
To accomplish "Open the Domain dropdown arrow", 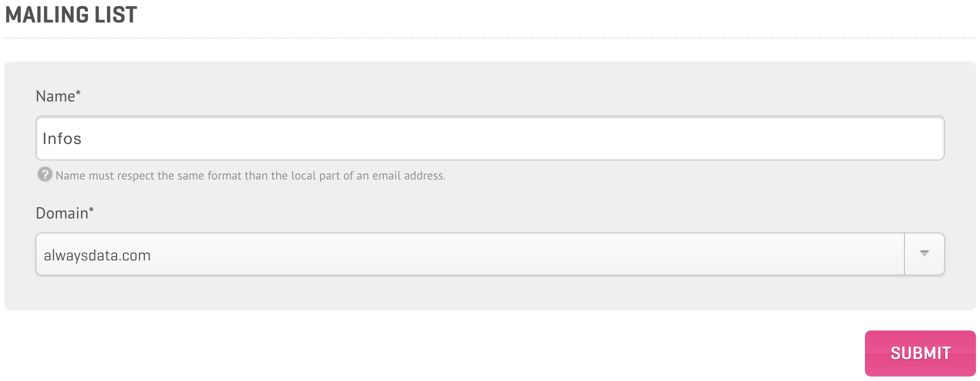I will point(924,254).
